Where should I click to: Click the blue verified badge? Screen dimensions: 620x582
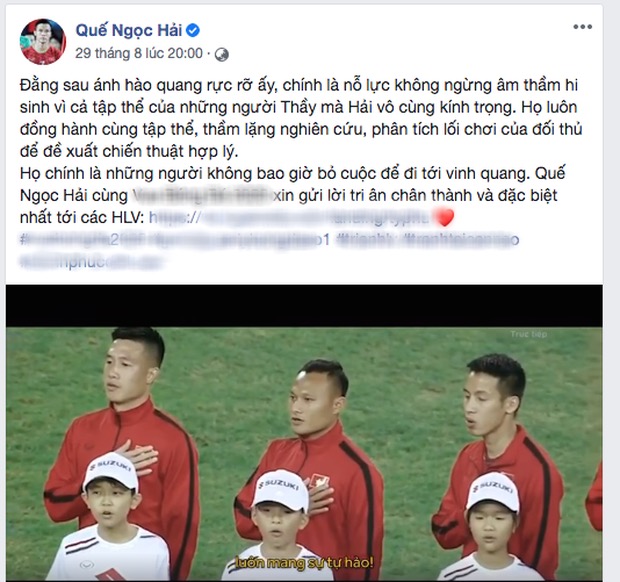(x=193, y=30)
